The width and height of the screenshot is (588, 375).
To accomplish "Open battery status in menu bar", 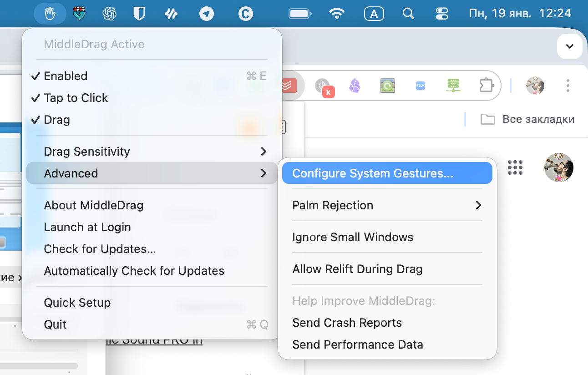I will coord(299,14).
